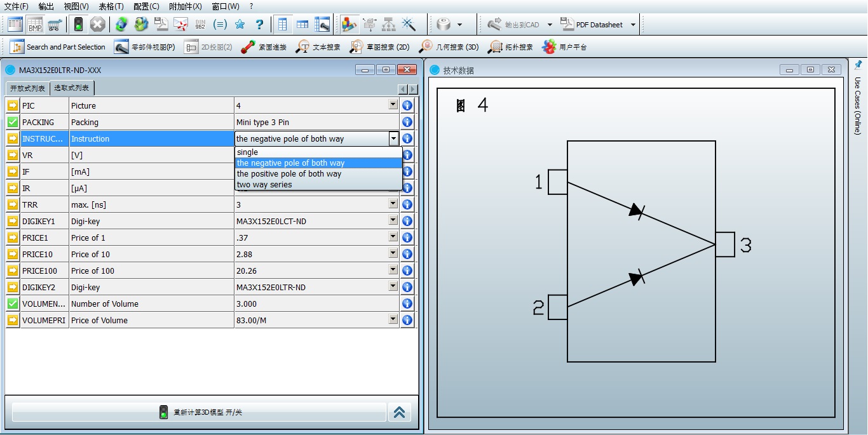The height and width of the screenshot is (435, 868).
Task: Click the blue question mark help icon
Action: pos(259,25)
